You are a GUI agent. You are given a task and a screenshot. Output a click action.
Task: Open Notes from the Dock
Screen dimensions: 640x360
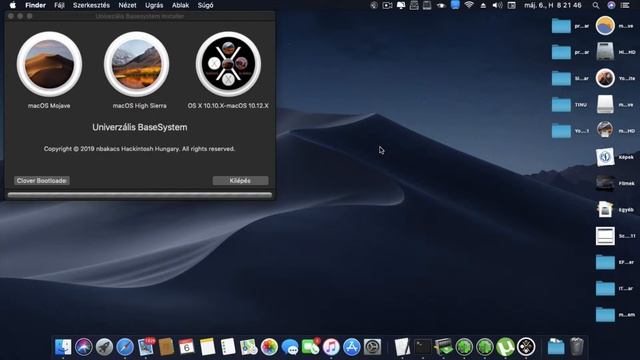[207, 347]
